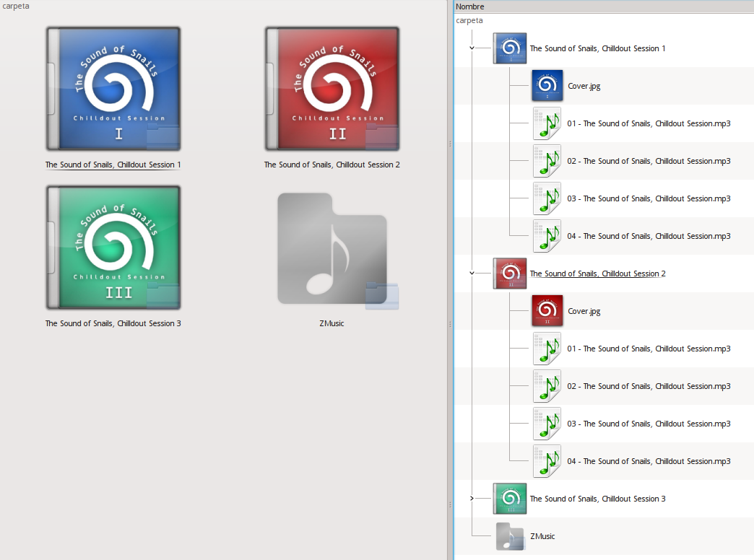Select 'Cover.jpg' text under Session 1

584,86
